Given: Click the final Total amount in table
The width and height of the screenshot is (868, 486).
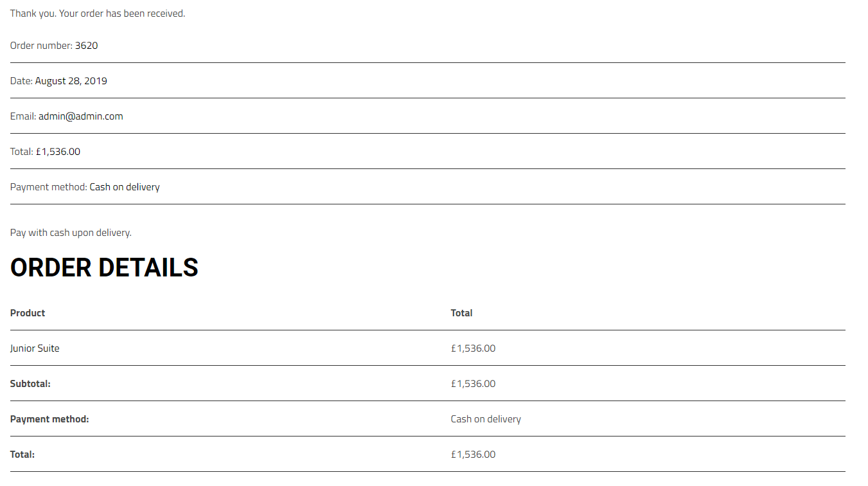Looking at the screenshot, I should tap(473, 455).
